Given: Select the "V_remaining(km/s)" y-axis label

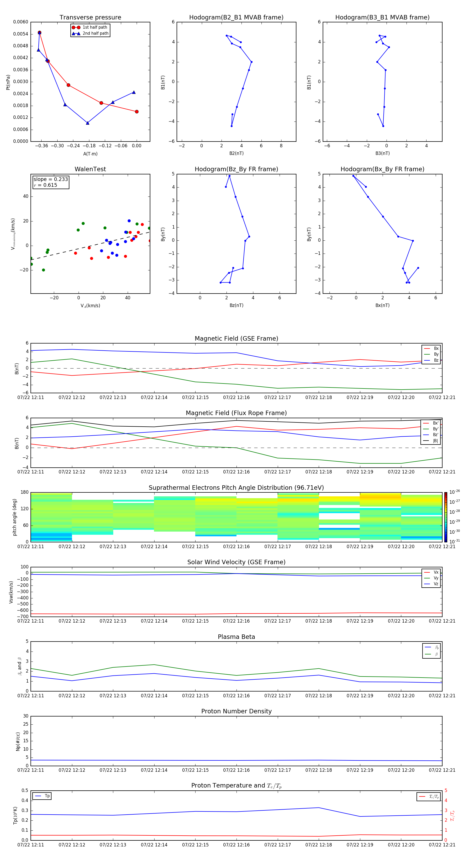Looking at the screenshot, I should tap(13, 234).
